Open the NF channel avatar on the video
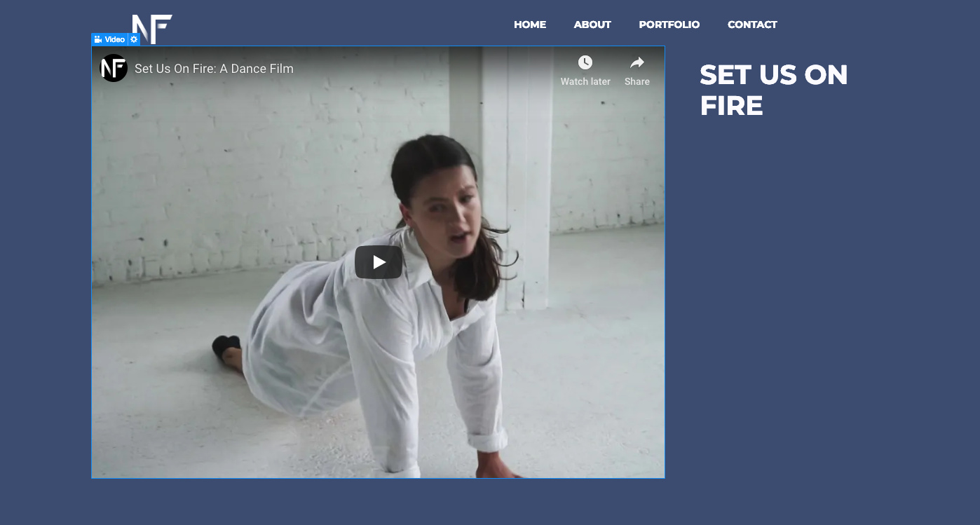The height and width of the screenshot is (525, 980). click(x=114, y=68)
